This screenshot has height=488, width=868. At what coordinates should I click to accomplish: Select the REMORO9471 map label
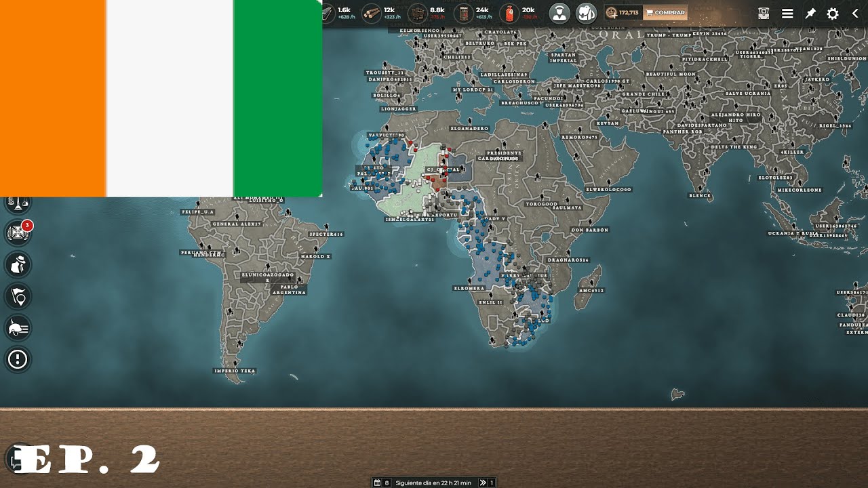[579, 137]
